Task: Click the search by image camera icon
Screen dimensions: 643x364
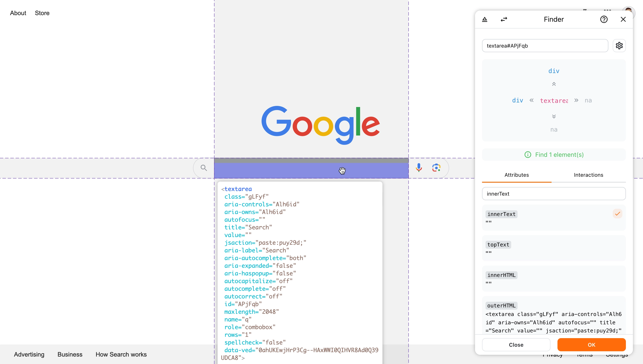Action: 436,168
